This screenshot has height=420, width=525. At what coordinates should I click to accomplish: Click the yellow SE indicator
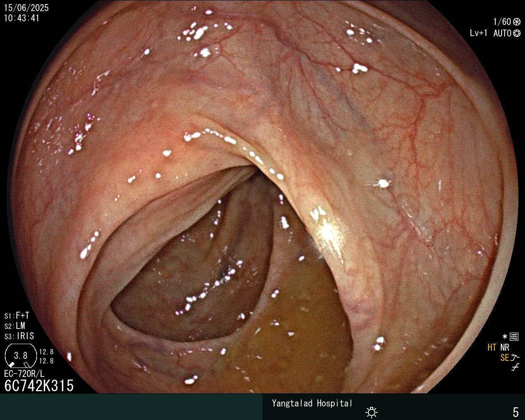(504, 358)
